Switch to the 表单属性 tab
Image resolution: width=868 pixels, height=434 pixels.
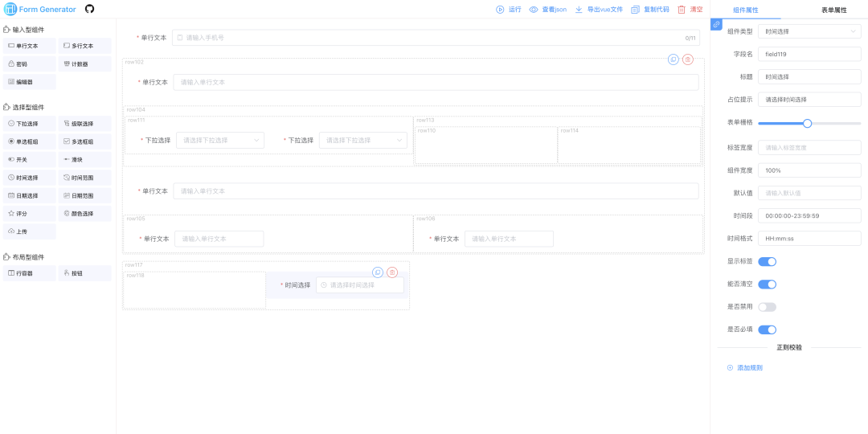[x=833, y=10]
